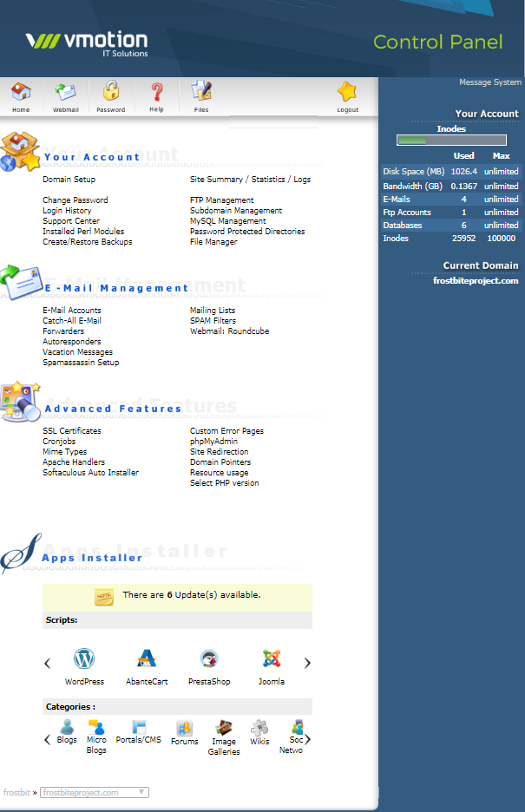525x812 pixels.
Task: Open Mailing Lists
Action: [213, 311]
